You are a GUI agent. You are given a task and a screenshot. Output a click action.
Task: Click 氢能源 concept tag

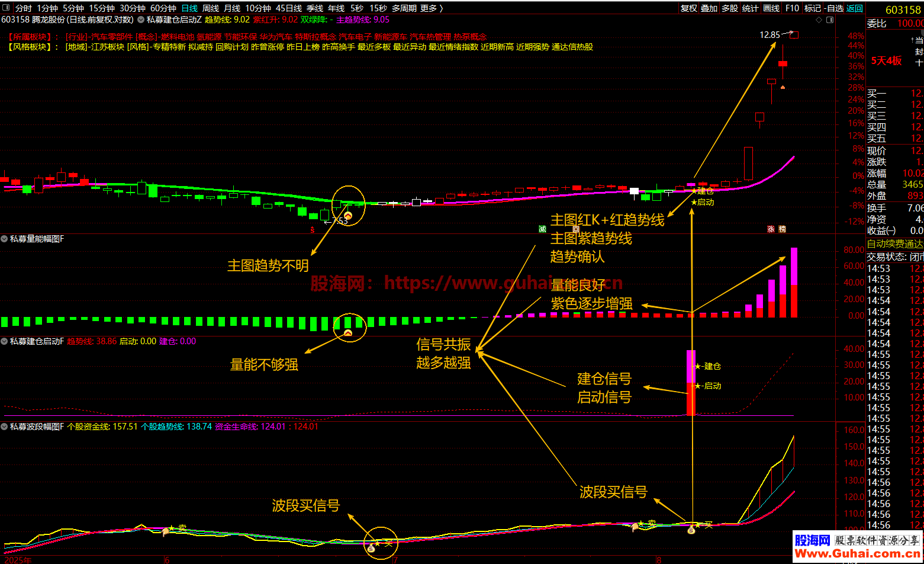pos(208,37)
